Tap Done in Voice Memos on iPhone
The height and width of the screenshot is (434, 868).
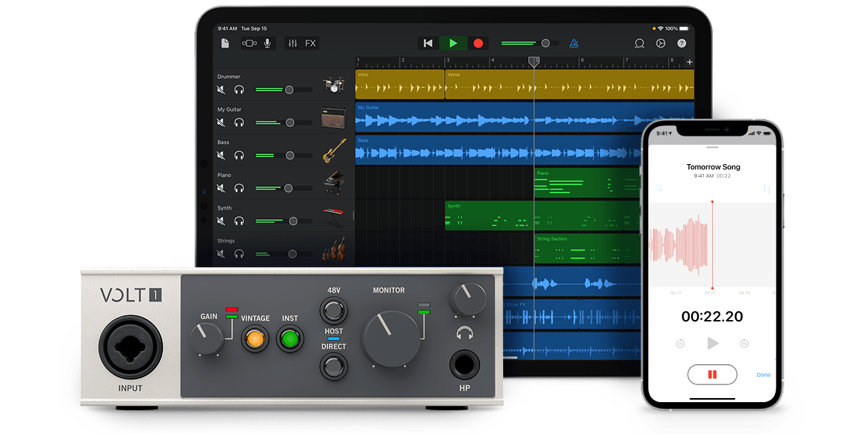click(764, 375)
